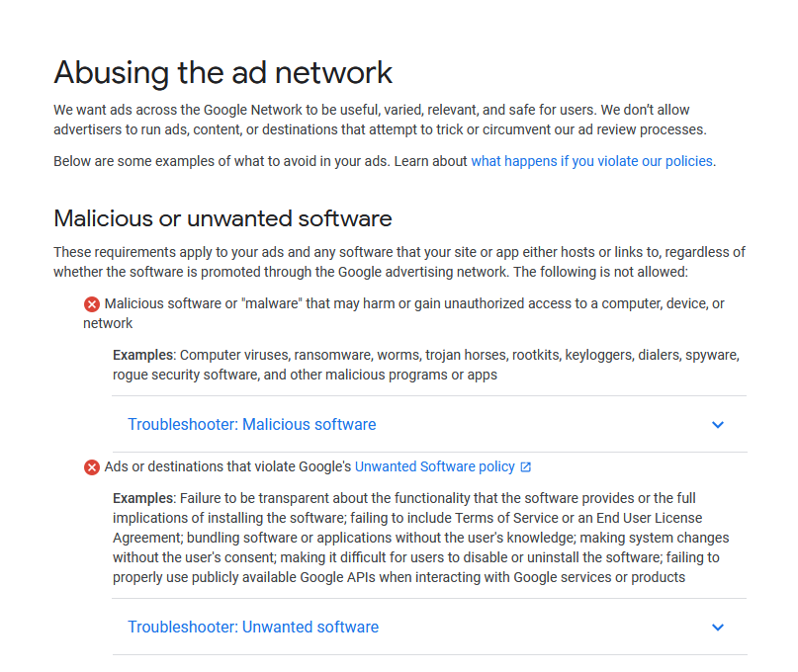Click intro paragraph starting 'We want ads across'
This screenshot has width=798, height=672.
pos(380,120)
